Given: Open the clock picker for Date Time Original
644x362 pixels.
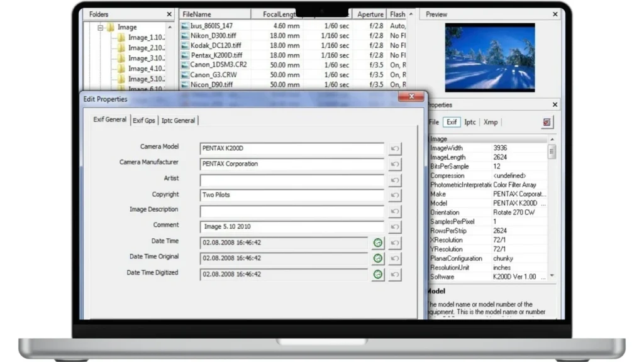Looking at the screenshot, I should pos(377,258).
